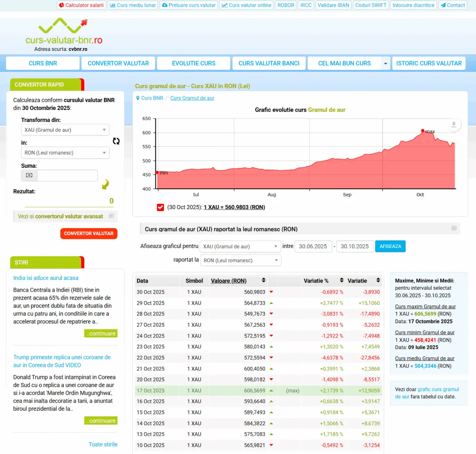Toggle the 30 Oct 2025 XAU series checkbox
Image resolution: width=476 pixels, height=454 pixels.
pos(160,207)
